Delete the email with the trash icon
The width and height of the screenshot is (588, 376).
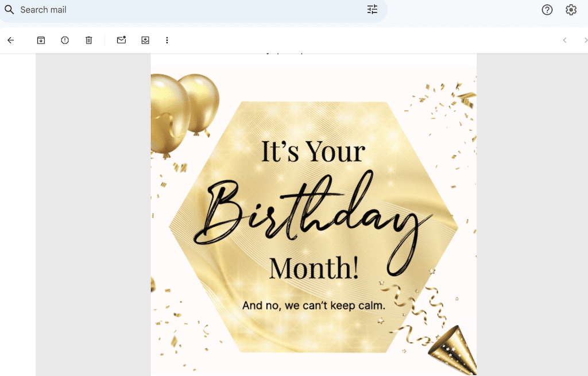click(89, 40)
